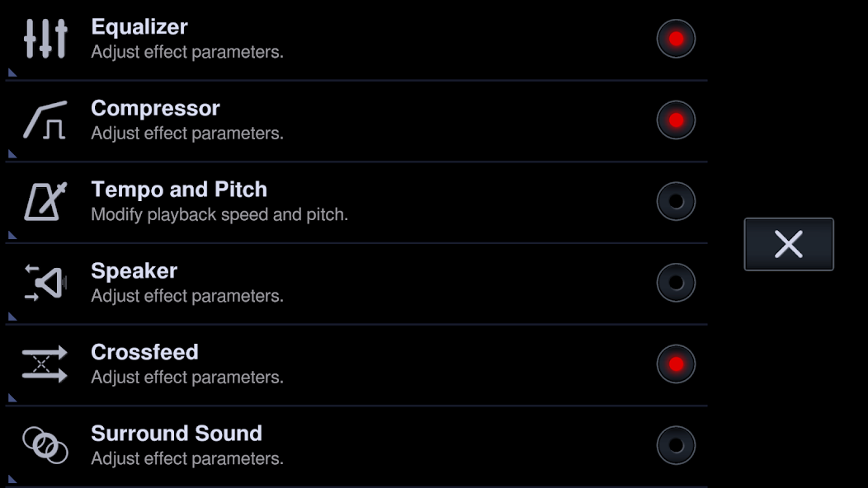The height and width of the screenshot is (488, 868).
Task: Disable the Crossfeed toggle
Action: [x=676, y=364]
